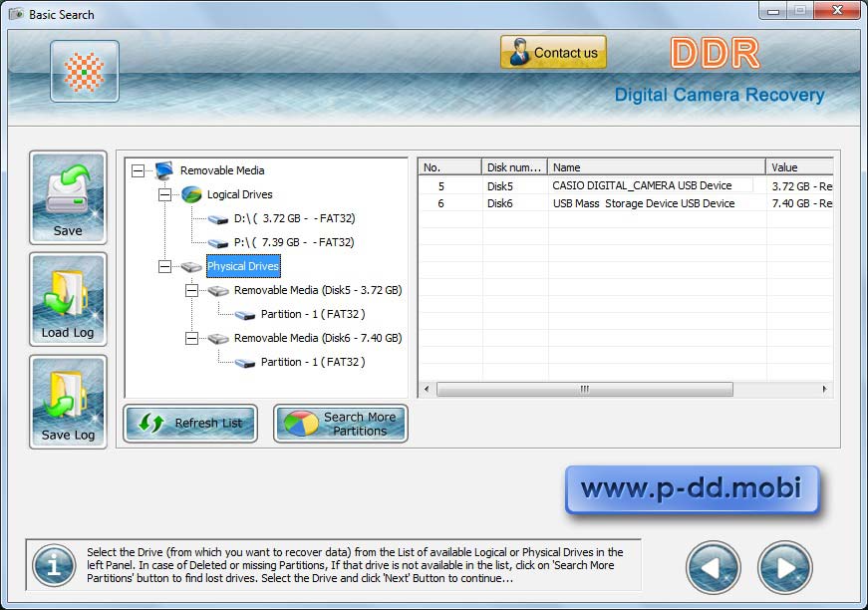Select Removable Media (Disk5 - 3.72 GB)
Image resolution: width=868 pixels, height=610 pixels.
[318, 290]
